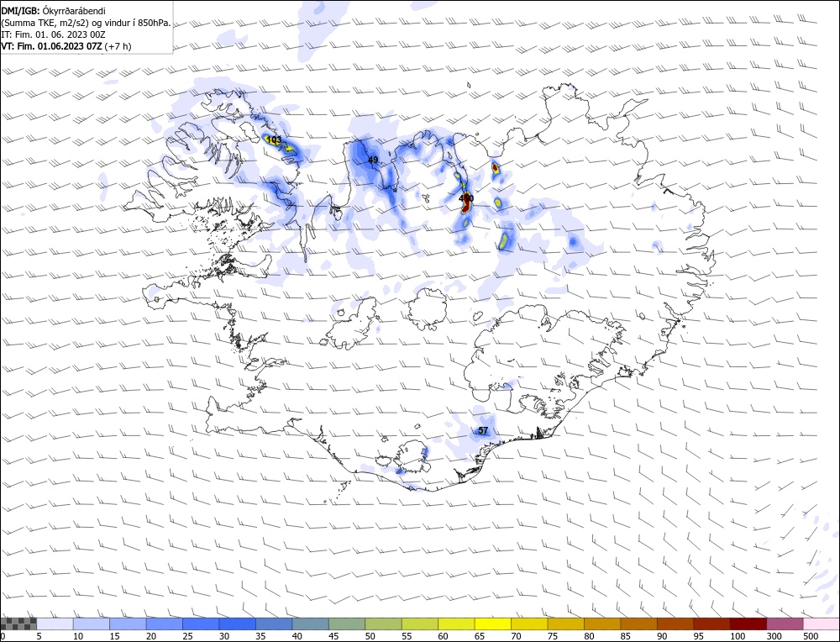
Task: Click the rust swatch between 90 and 95
Action: (675, 624)
